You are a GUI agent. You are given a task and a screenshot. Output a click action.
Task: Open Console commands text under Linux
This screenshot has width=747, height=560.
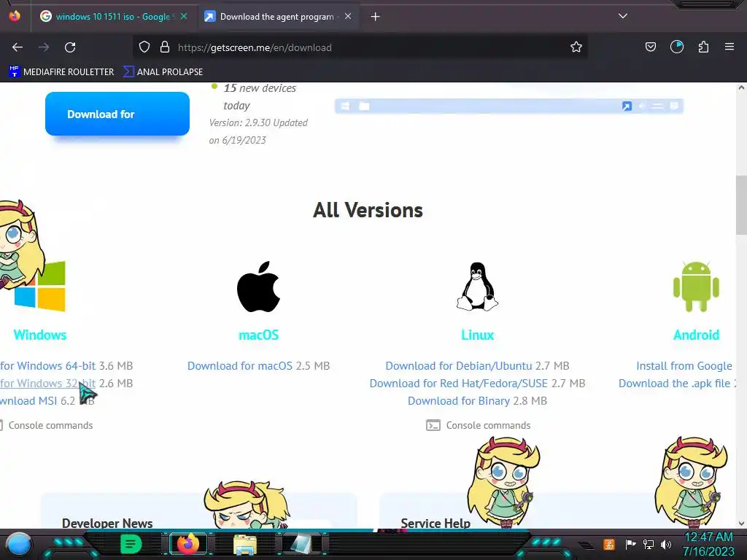pos(488,425)
